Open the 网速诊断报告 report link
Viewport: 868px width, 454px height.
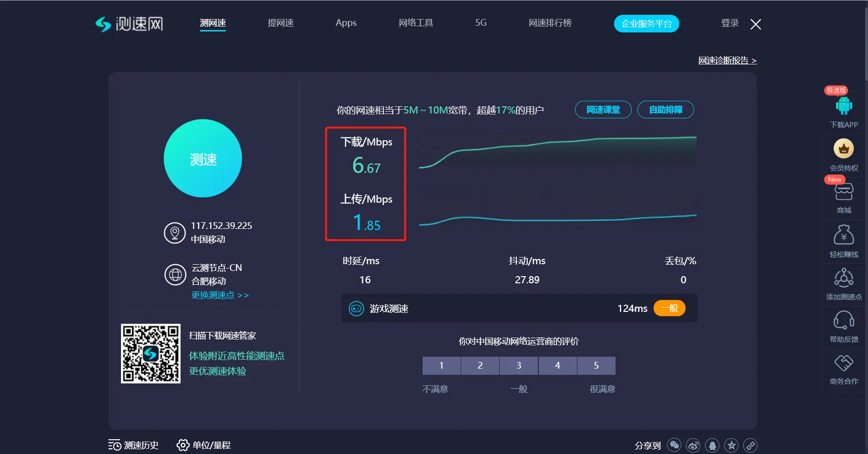pos(727,61)
